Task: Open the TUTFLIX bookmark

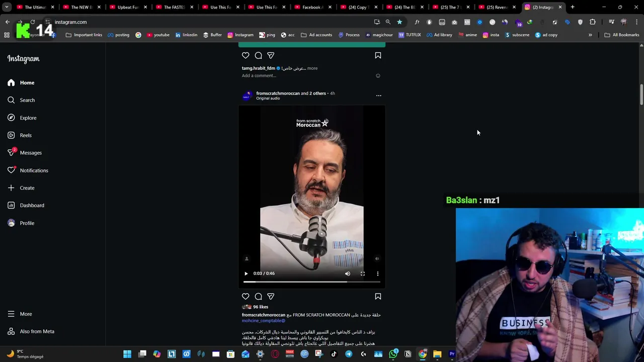Action: coord(410,35)
